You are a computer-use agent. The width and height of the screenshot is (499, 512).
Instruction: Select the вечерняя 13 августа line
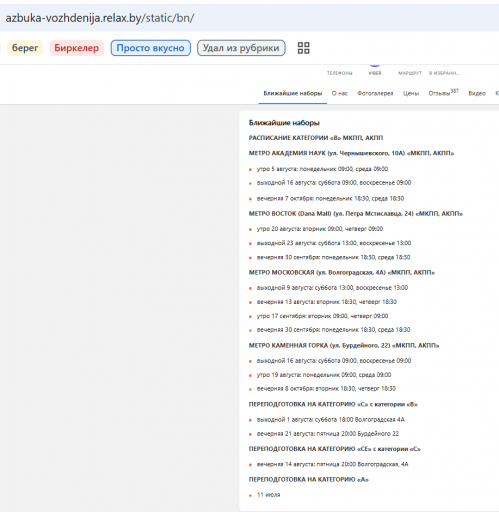(327, 302)
